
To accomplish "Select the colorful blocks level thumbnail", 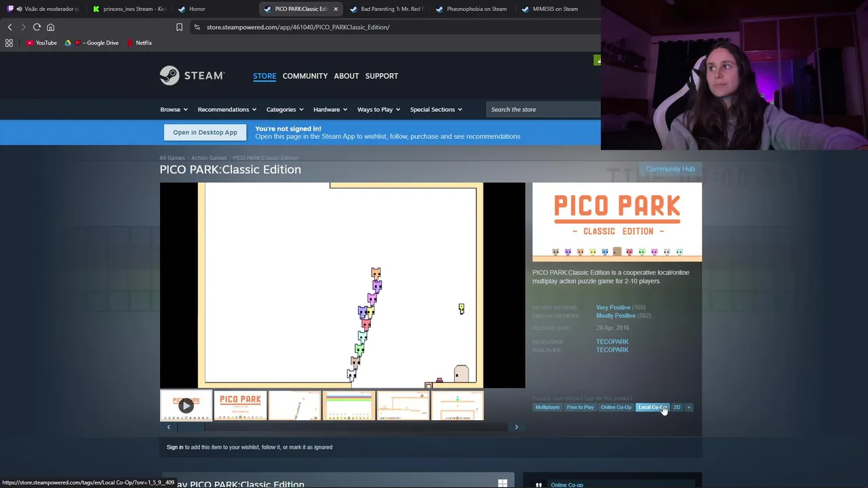I will (349, 405).
